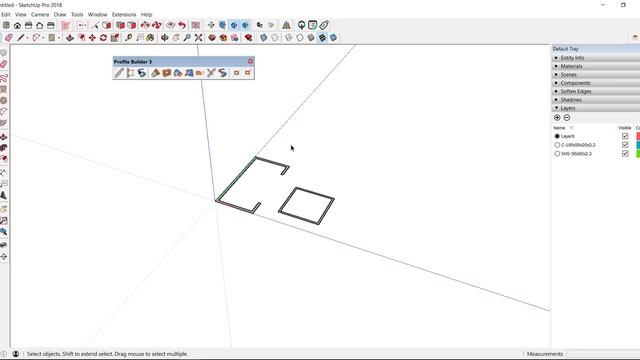Sort layers by the Name column header
640x360 pixels.
(x=559, y=128)
